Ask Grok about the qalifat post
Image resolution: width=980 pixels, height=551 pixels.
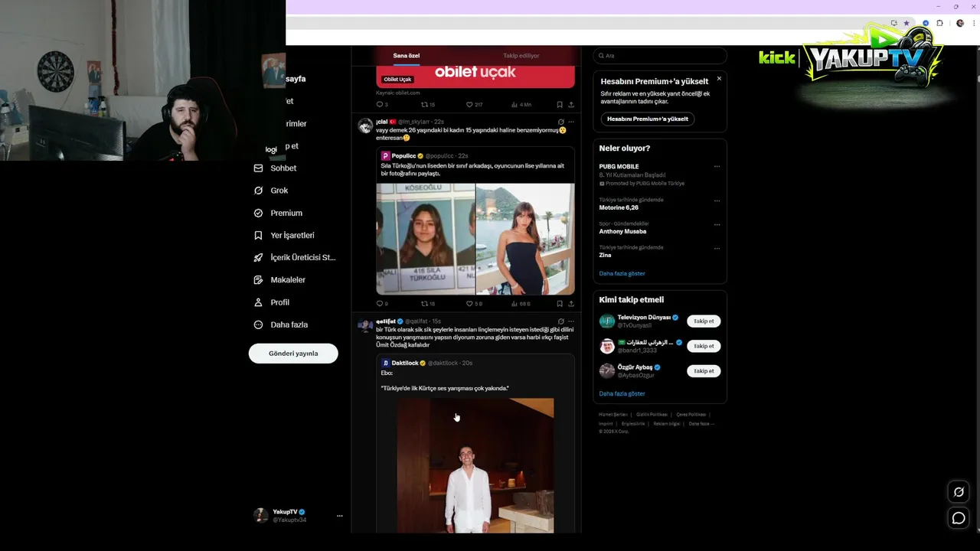[561, 321]
